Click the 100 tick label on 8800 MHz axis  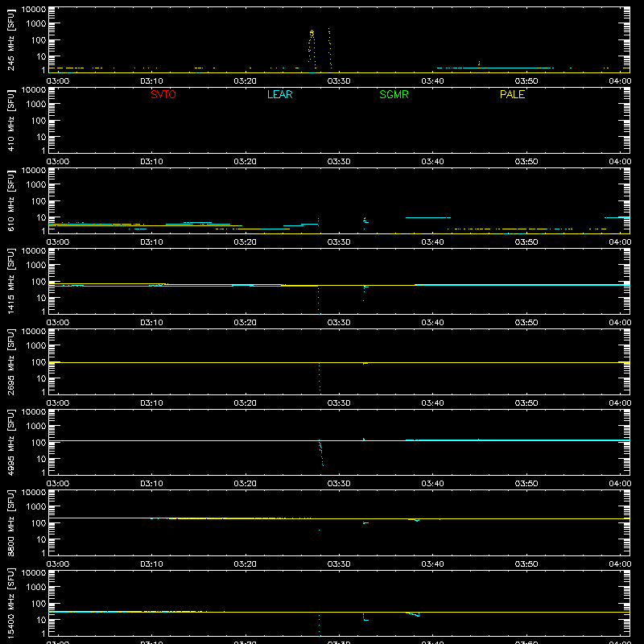tap(39, 523)
